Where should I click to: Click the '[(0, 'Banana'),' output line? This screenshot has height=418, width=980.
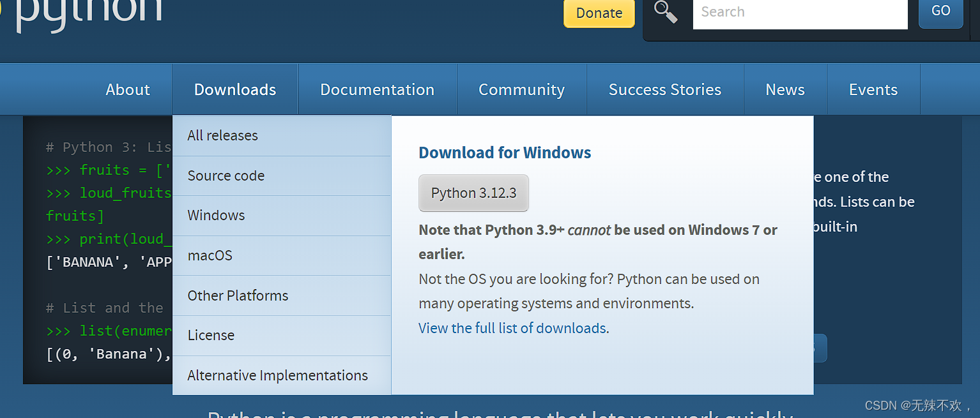tap(109, 354)
